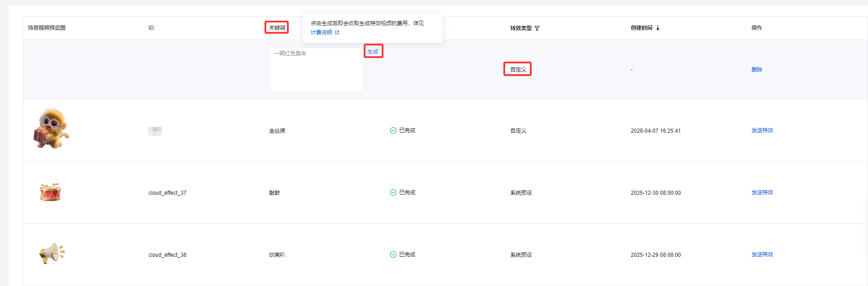Click 发送特效 for cloud_effect_38
The width and height of the screenshot is (868, 286).
point(762,255)
